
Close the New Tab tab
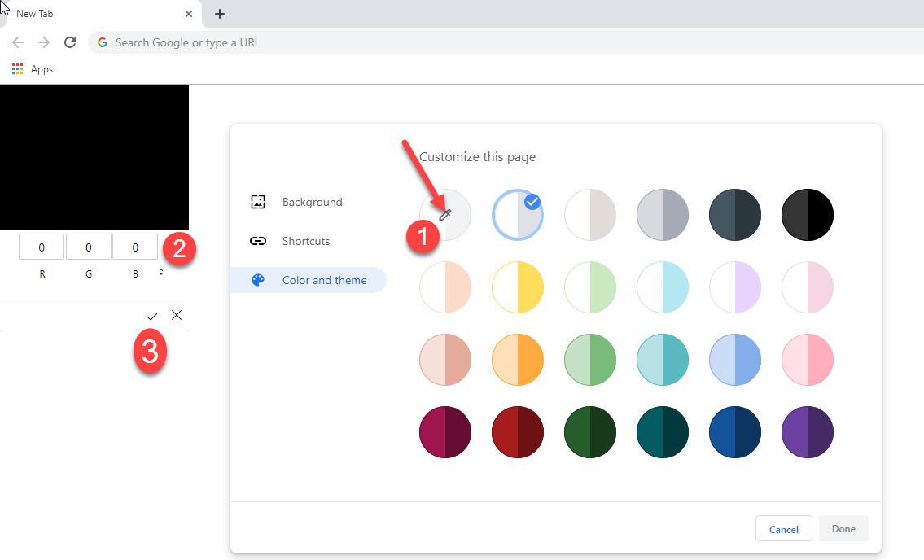point(189,14)
